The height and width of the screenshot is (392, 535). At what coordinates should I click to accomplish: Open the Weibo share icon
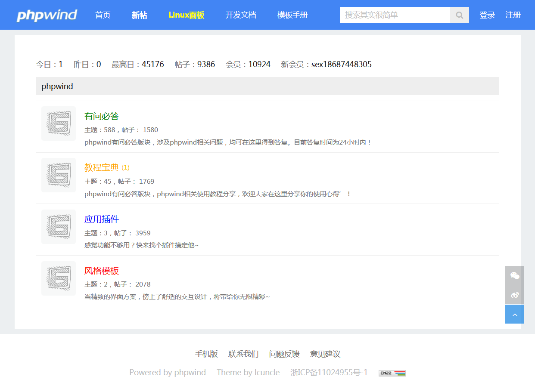[x=515, y=295]
